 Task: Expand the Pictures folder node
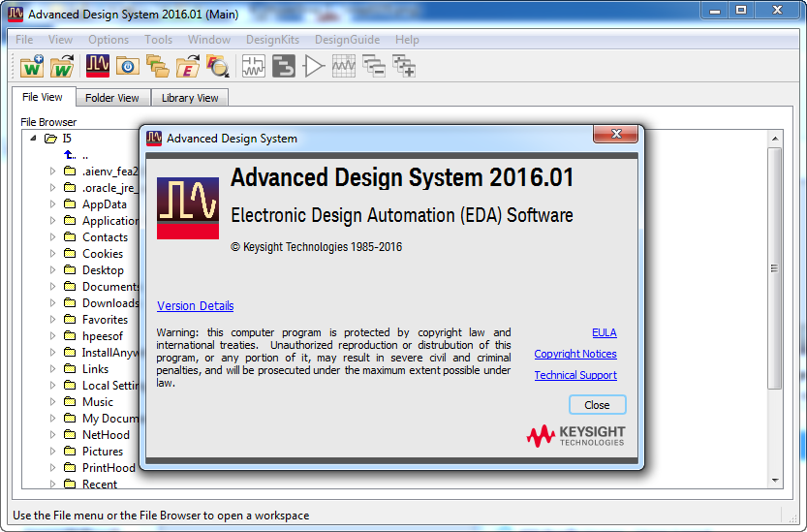pyautogui.click(x=52, y=452)
